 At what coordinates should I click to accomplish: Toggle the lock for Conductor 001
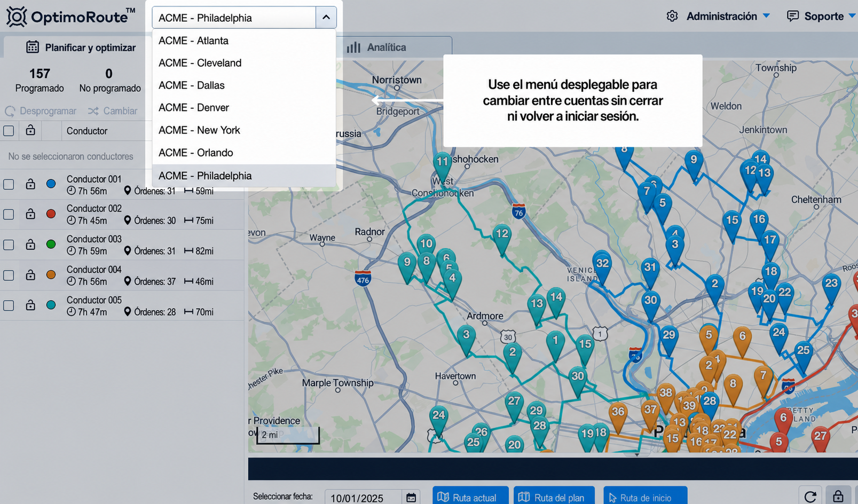30,184
